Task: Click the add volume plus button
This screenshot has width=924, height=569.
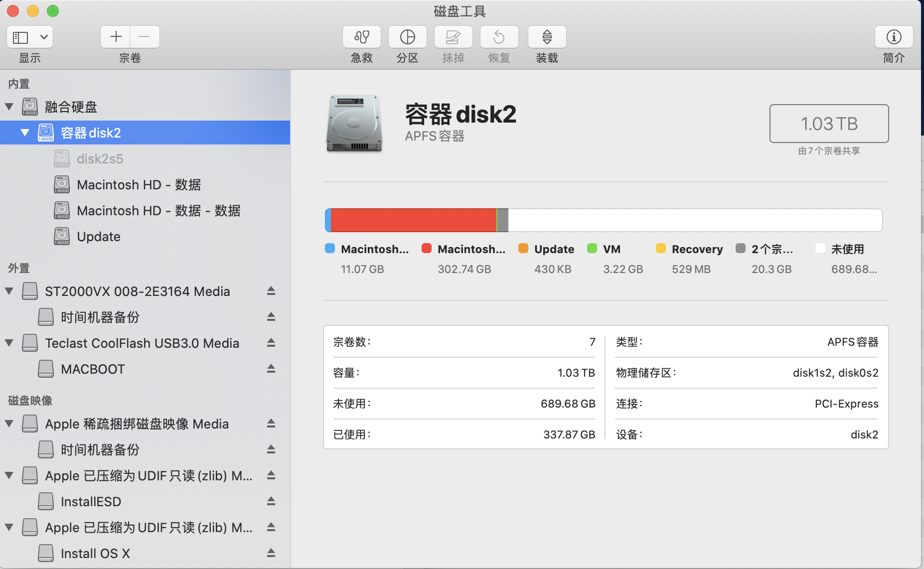Action: click(x=116, y=37)
